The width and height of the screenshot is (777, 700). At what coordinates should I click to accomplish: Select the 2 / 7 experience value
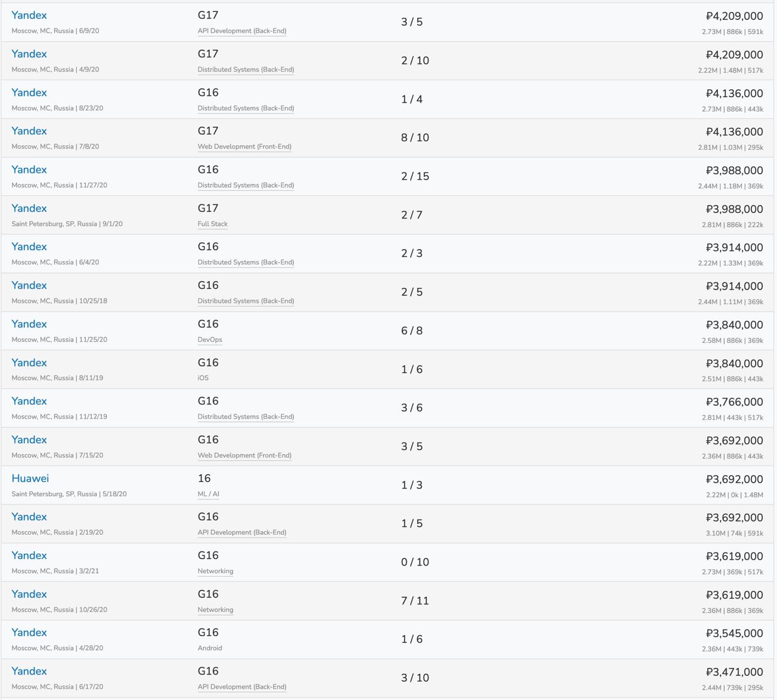pyautogui.click(x=412, y=215)
